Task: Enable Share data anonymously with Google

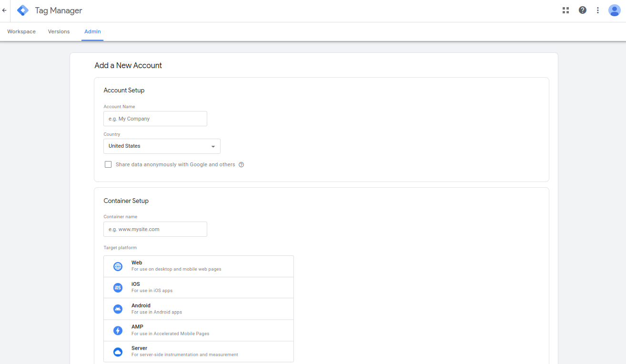Action: (x=108, y=164)
